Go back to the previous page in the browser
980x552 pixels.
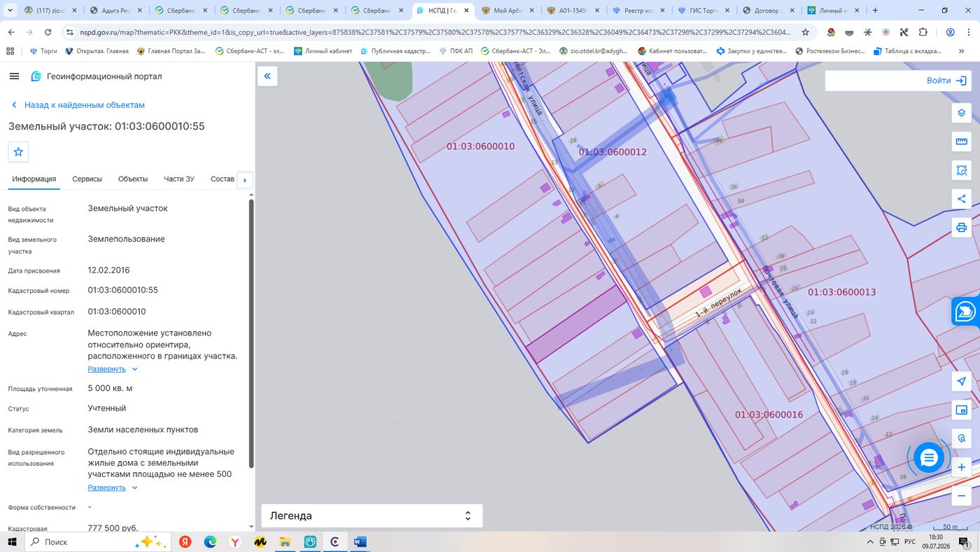point(11,32)
